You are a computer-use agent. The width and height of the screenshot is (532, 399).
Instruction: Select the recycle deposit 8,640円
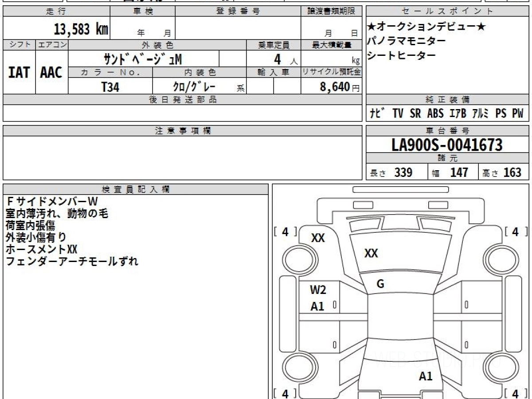coord(340,87)
